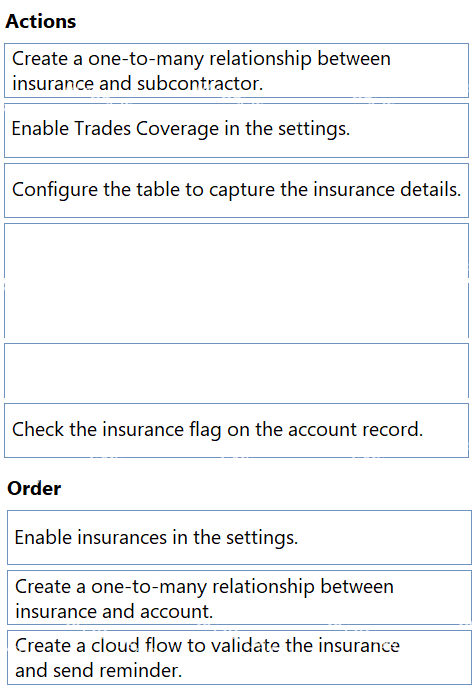The height and width of the screenshot is (689, 475).
Task: Click the word subcontractor in the first action
Action: pyautogui.click(x=199, y=83)
